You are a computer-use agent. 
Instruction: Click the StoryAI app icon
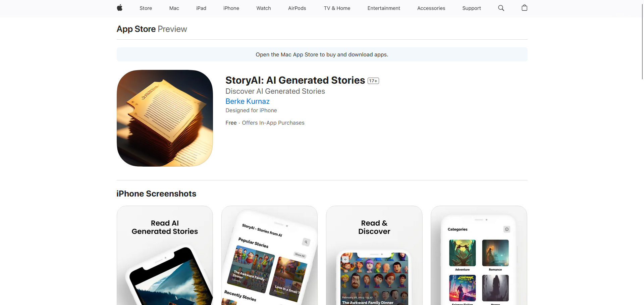[165, 118]
